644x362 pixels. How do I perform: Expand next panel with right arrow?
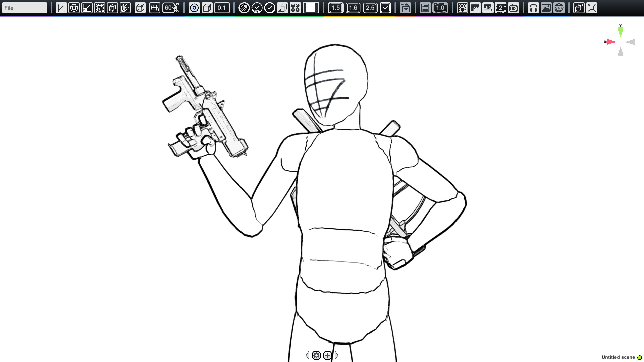(x=336, y=355)
